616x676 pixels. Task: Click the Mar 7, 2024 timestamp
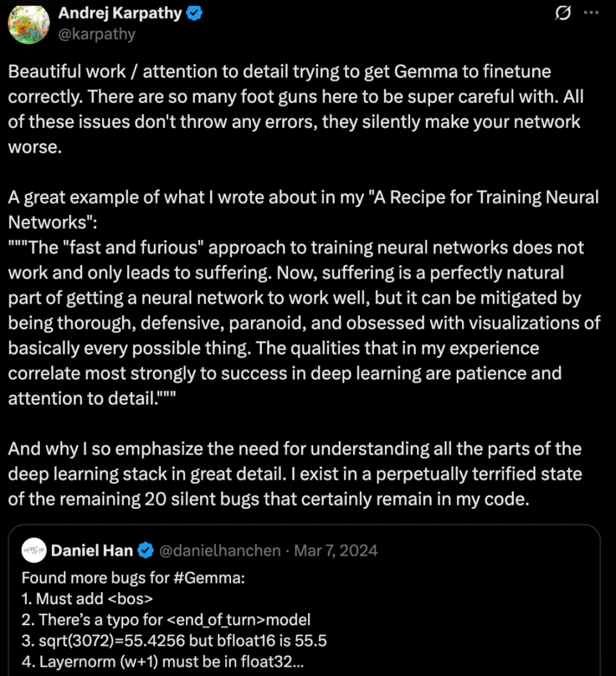(x=336, y=550)
